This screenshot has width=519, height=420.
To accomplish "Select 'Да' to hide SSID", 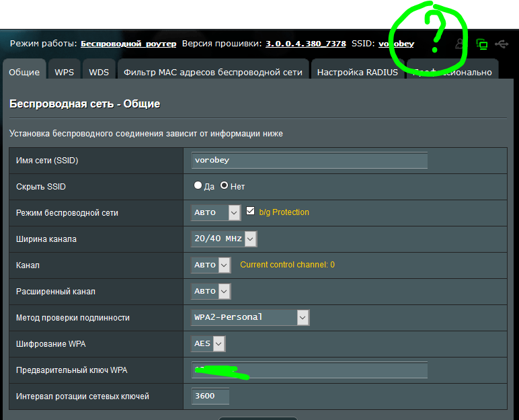I will coord(198,186).
